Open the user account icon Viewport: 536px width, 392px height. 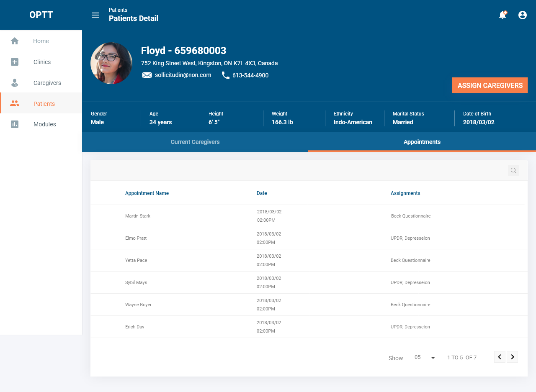[523, 15]
